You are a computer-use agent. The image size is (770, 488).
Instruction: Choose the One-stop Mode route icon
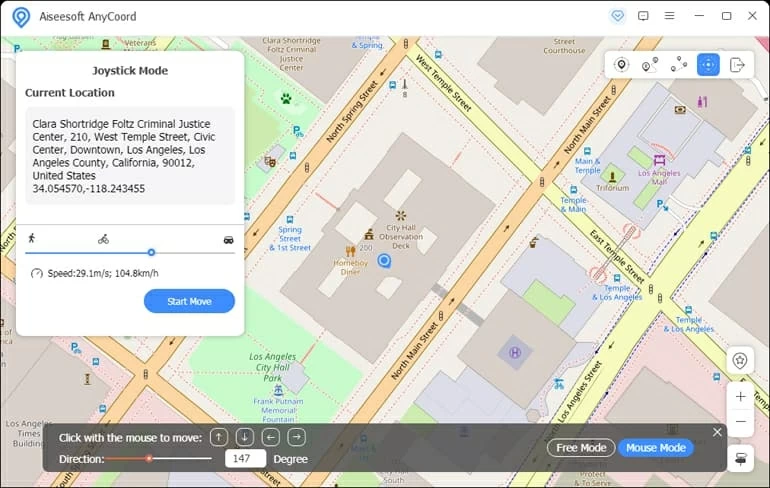[650, 65]
